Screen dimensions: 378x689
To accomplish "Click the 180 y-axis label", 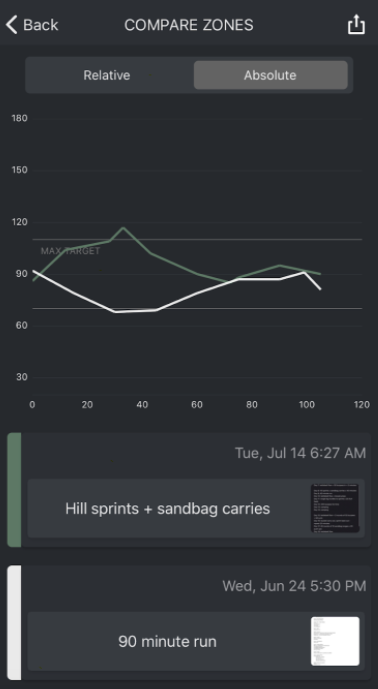I will pyautogui.click(x=20, y=118).
